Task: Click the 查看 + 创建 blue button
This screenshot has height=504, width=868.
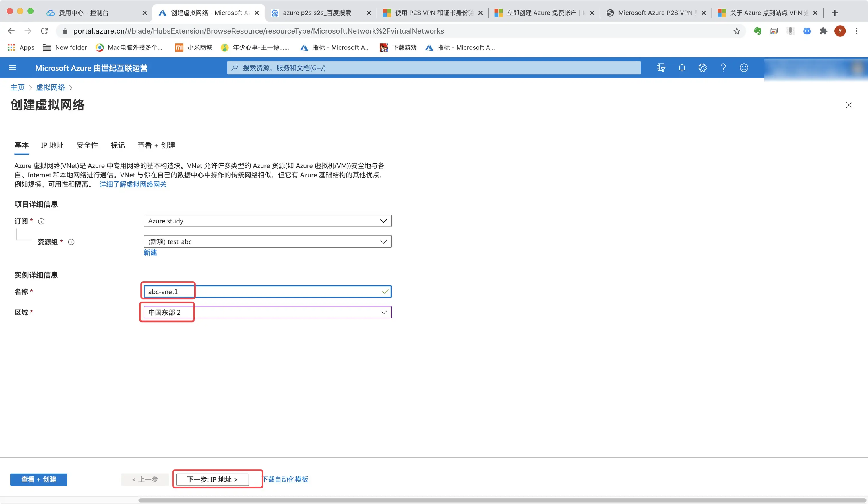Action: (38, 480)
